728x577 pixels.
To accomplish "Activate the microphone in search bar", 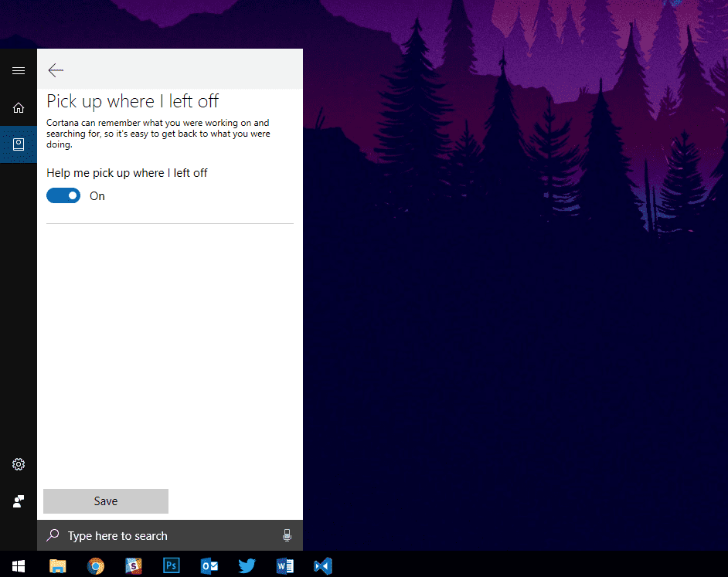I will tap(287, 535).
